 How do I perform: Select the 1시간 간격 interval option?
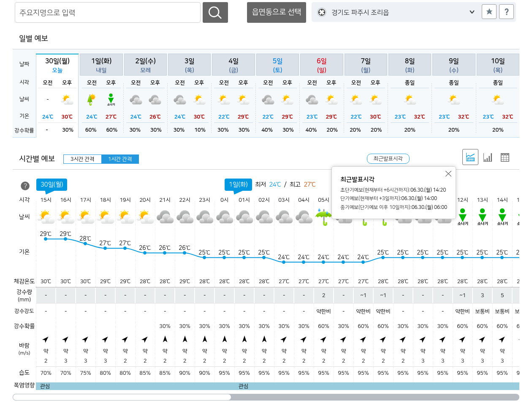[120, 159]
